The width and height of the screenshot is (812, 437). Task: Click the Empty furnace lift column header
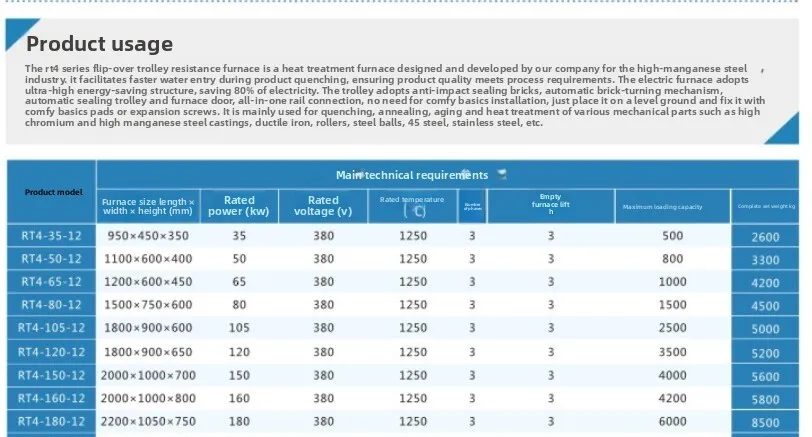[550, 205]
